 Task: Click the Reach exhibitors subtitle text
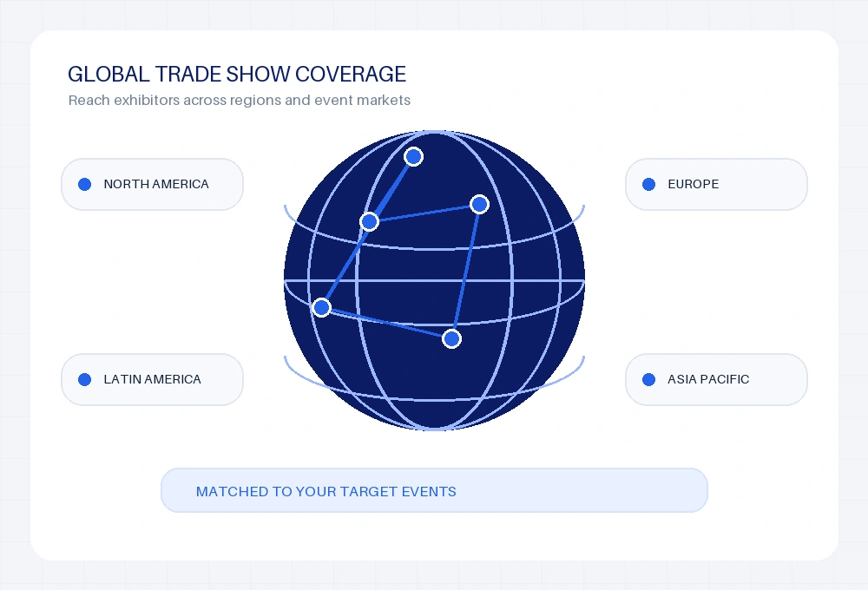(240, 100)
